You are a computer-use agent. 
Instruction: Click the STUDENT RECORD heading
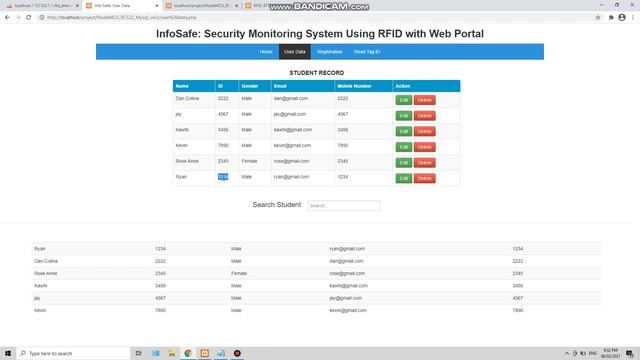pos(317,73)
